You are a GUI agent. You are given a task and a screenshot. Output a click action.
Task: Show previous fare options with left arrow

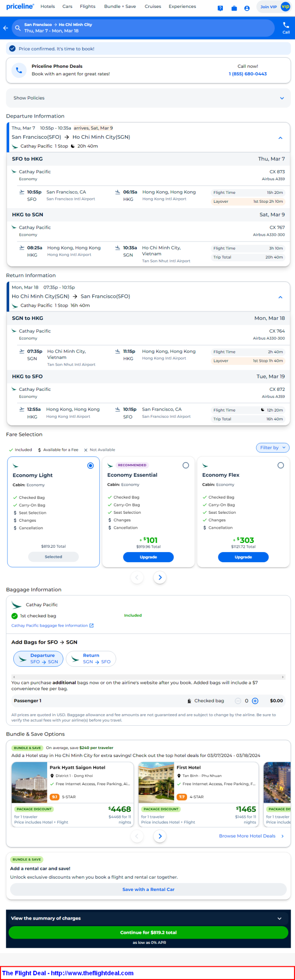coord(137,577)
